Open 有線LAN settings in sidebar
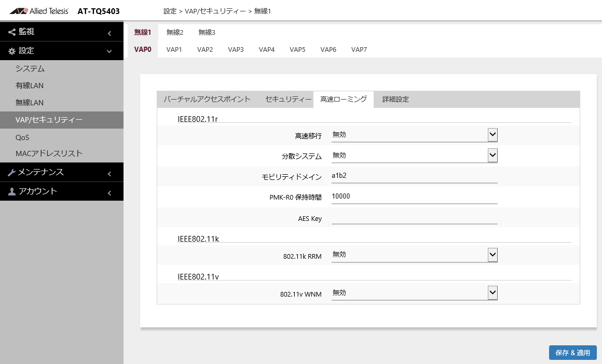 pyautogui.click(x=61, y=86)
